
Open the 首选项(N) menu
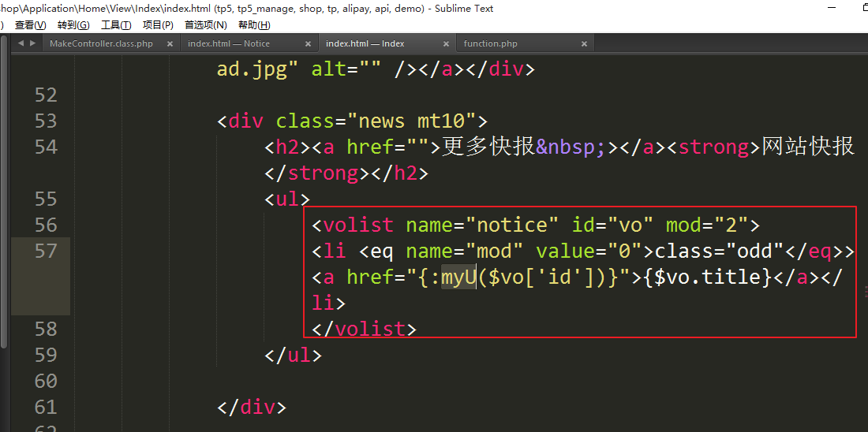206,25
